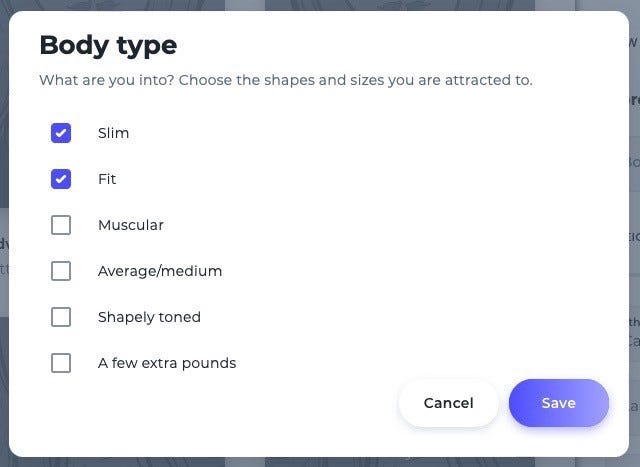
Task: Uncheck the Slim checkbox
Action: click(x=61, y=133)
